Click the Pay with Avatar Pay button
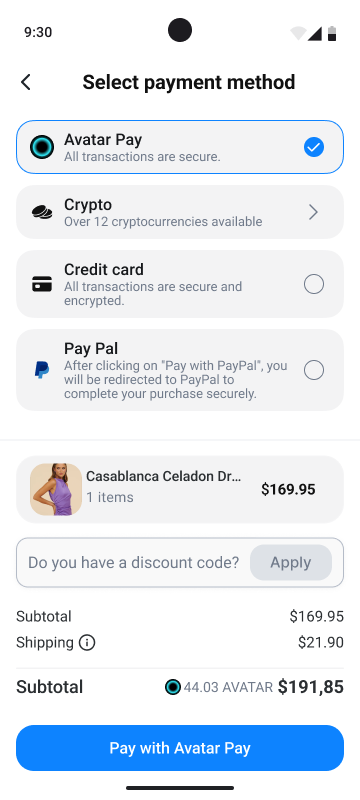Screen dimensions: 360x800 coord(180,748)
